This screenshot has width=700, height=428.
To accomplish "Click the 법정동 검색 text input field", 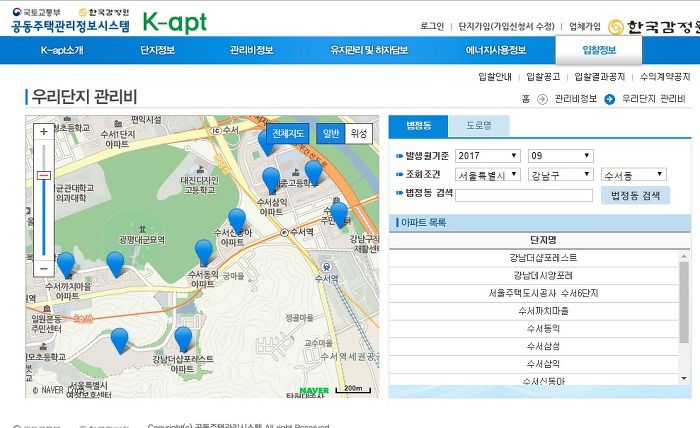I will pos(524,195).
